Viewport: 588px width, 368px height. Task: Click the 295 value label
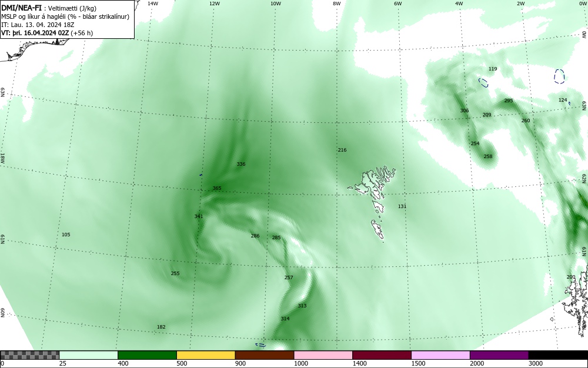tap(509, 101)
